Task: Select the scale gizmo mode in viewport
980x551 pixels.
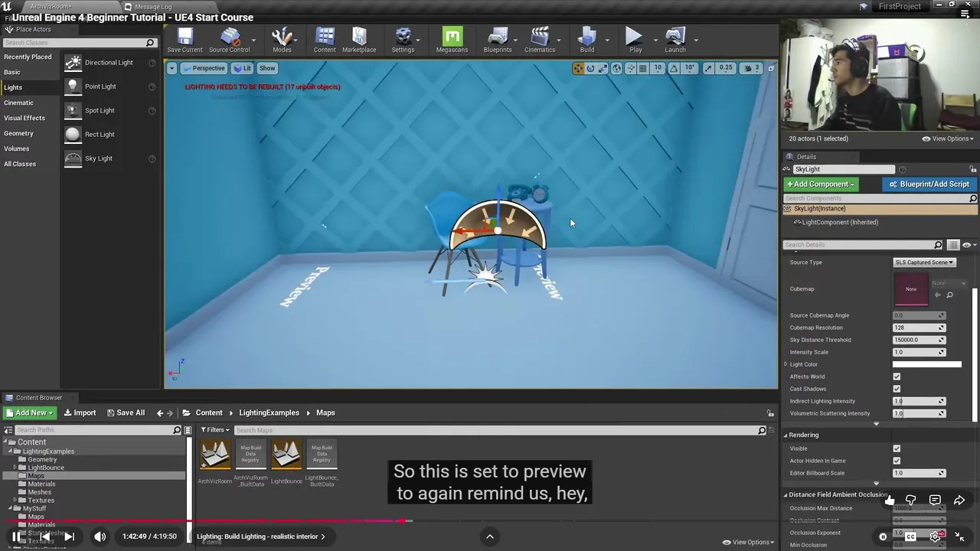Action: pyautogui.click(x=603, y=68)
